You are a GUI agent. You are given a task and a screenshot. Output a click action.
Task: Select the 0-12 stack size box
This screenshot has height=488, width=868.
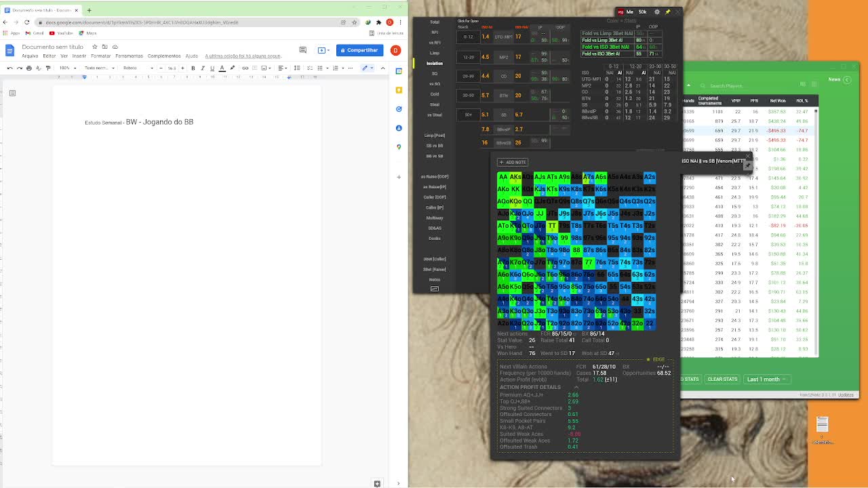(469, 37)
